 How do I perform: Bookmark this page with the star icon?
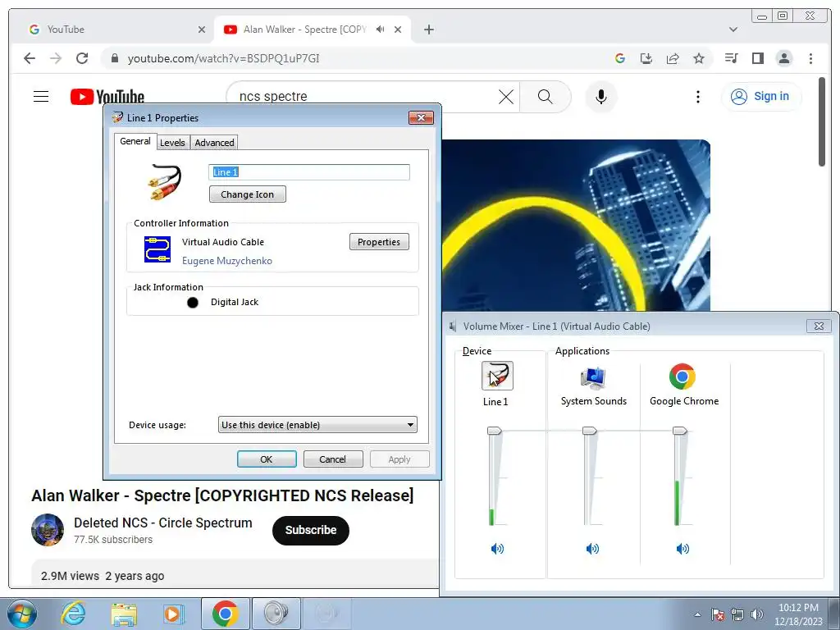click(x=699, y=58)
